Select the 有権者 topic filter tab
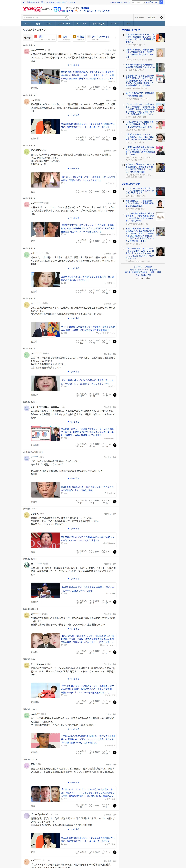 [x=79, y=38]
